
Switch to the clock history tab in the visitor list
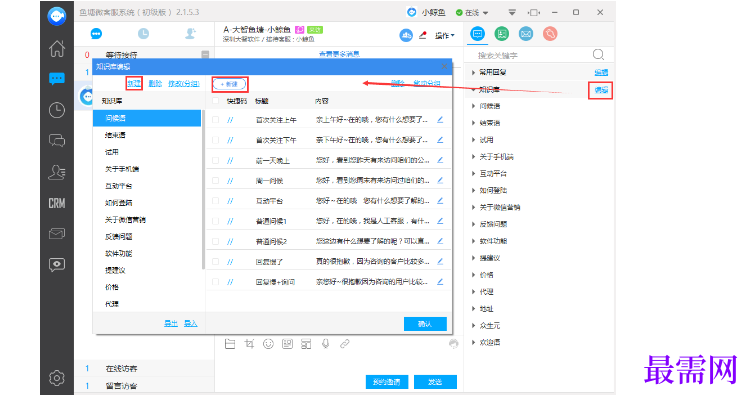coord(143,34)
